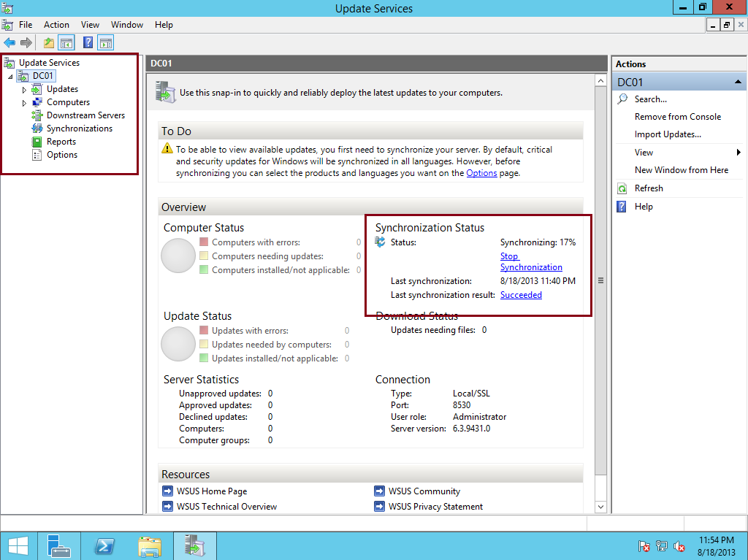The width and height of the screenshot is (748, 560).
Task: Select the Synchronizations node icon
Action: pos(37,129)
